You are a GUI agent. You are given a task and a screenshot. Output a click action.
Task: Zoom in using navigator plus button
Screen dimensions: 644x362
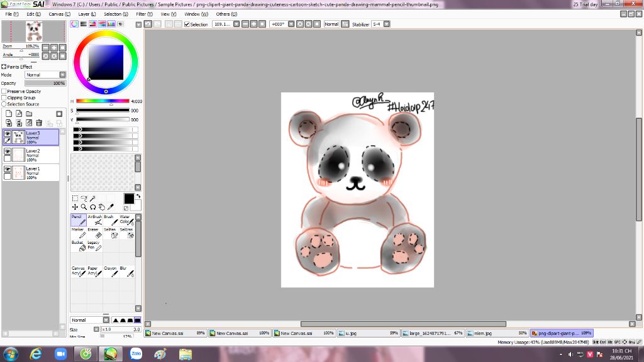tap(54, 48)
